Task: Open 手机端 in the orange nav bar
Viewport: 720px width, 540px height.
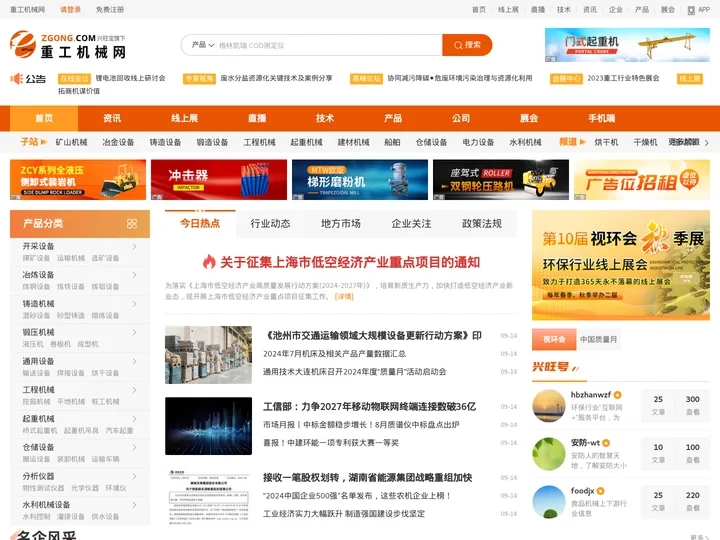Action: point(602,118)
